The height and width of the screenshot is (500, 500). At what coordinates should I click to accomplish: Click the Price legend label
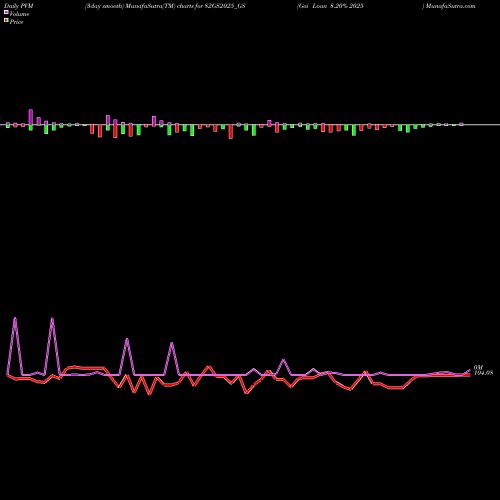pos(16,22)
